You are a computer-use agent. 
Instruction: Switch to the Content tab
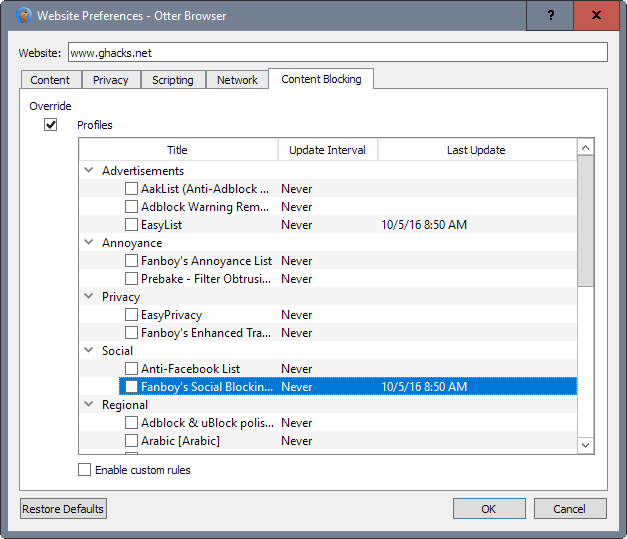50,80
